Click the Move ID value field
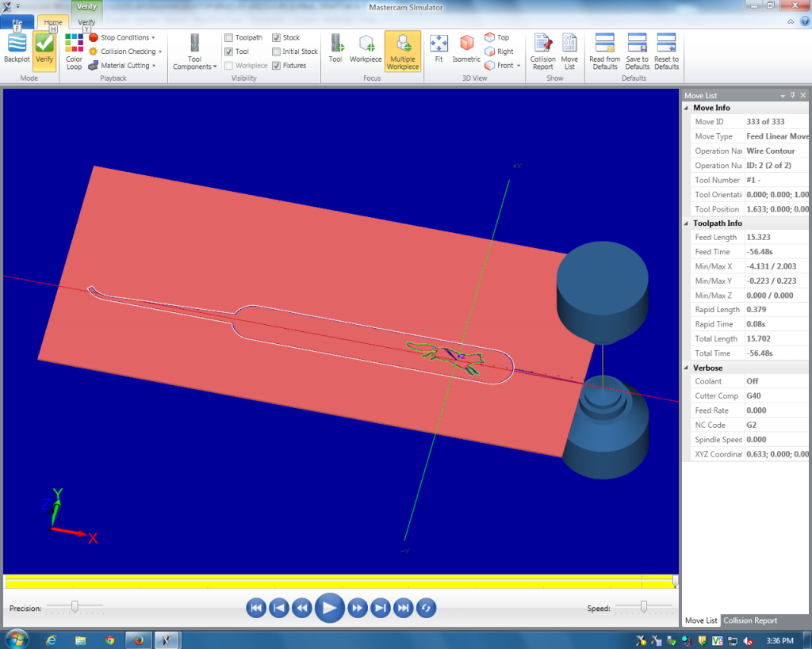This screenshot has width=812, height=649. tap(776, 121)
